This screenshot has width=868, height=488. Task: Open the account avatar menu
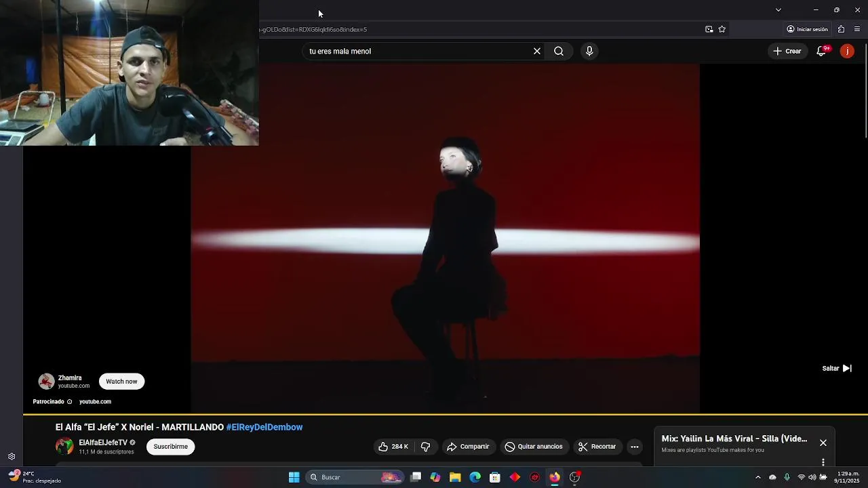(847, 51)
